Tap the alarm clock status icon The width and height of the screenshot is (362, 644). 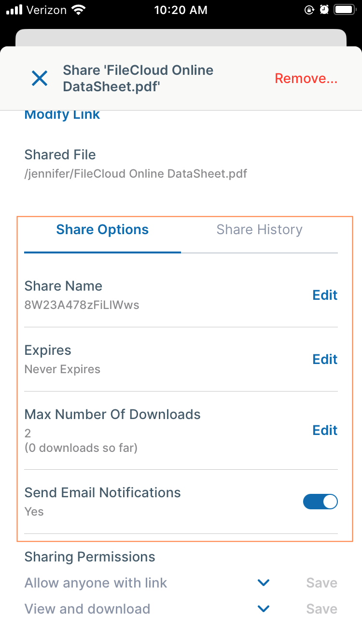(x=325, y=10)
